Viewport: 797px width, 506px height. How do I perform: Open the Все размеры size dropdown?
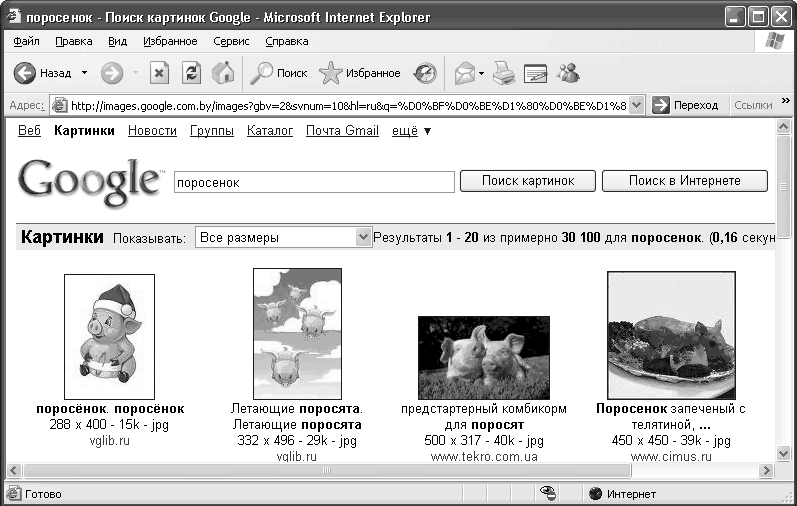pos(283,237)
